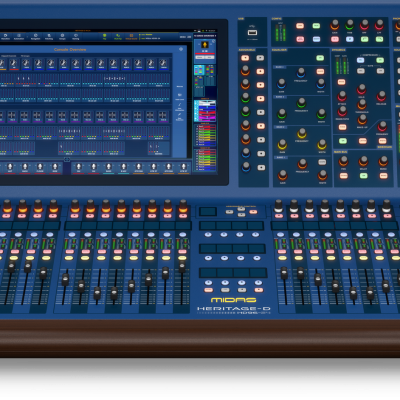
Task: Click the orange frequency knob in equaliser band 4
Action: coord(302,164)
